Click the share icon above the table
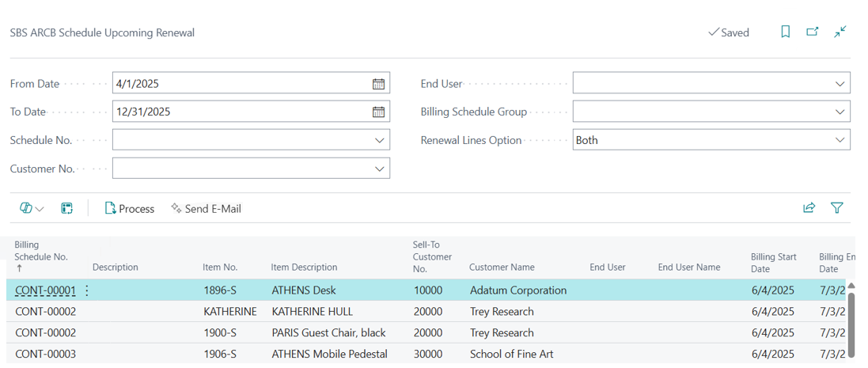 [x=809, y=208]
